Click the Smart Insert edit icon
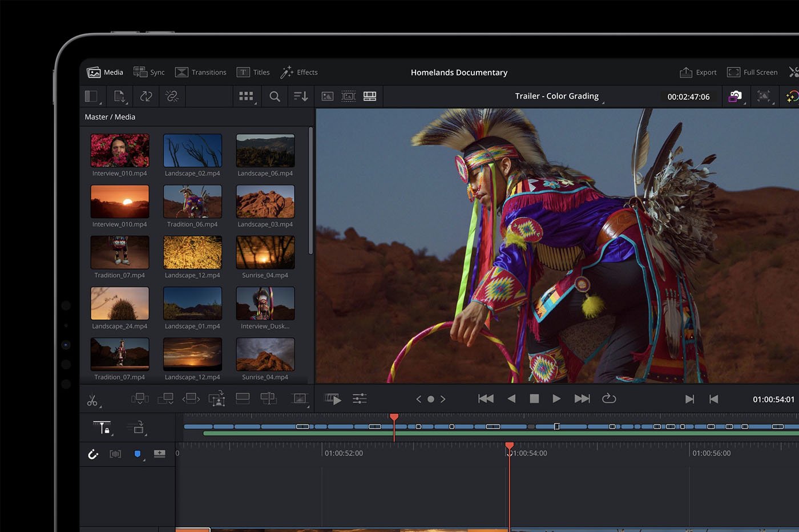 click(x=140, y=398)
